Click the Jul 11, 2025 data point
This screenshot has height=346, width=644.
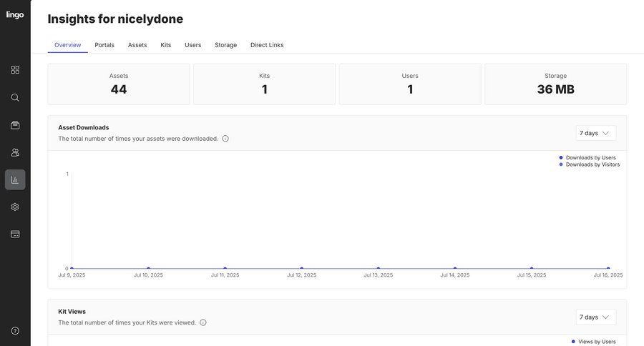pos(225,268)
